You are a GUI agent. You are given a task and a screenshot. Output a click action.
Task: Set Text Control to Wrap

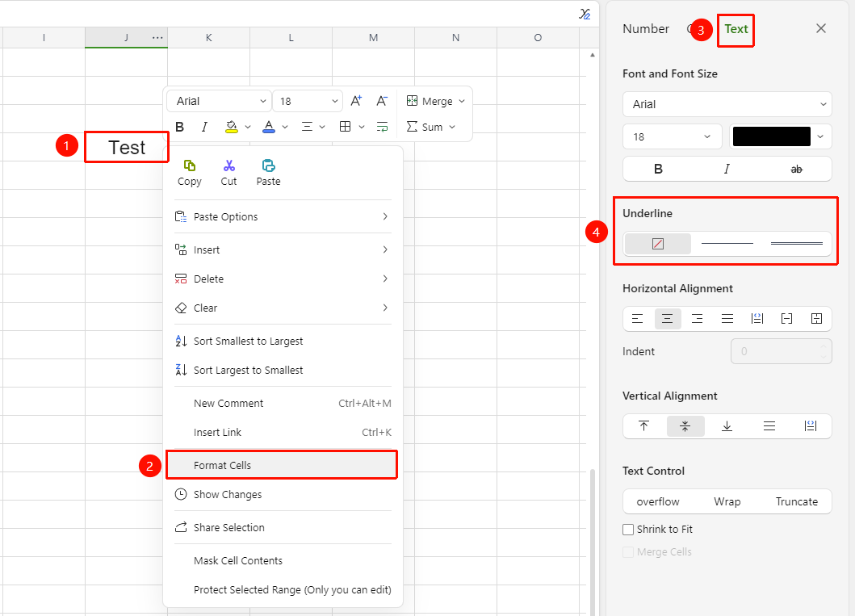point(727,501)
